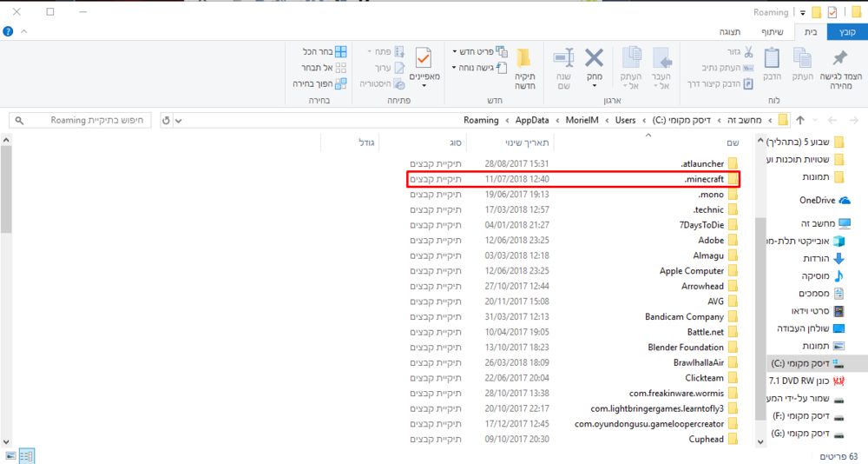
Task: Click the Pin to Quick access icon
Action: 839,59
